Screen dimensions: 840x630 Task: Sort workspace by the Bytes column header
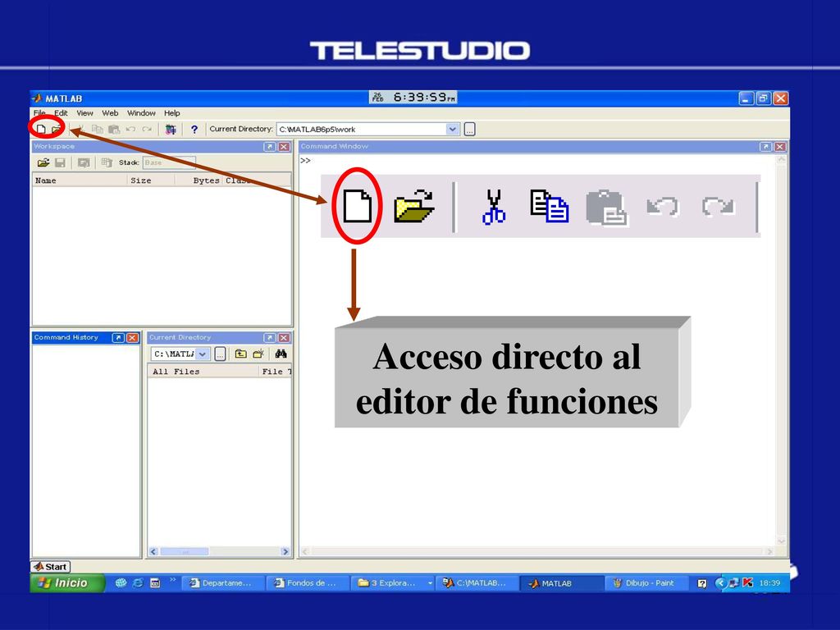pyautogui.click(x=199, y=180)
